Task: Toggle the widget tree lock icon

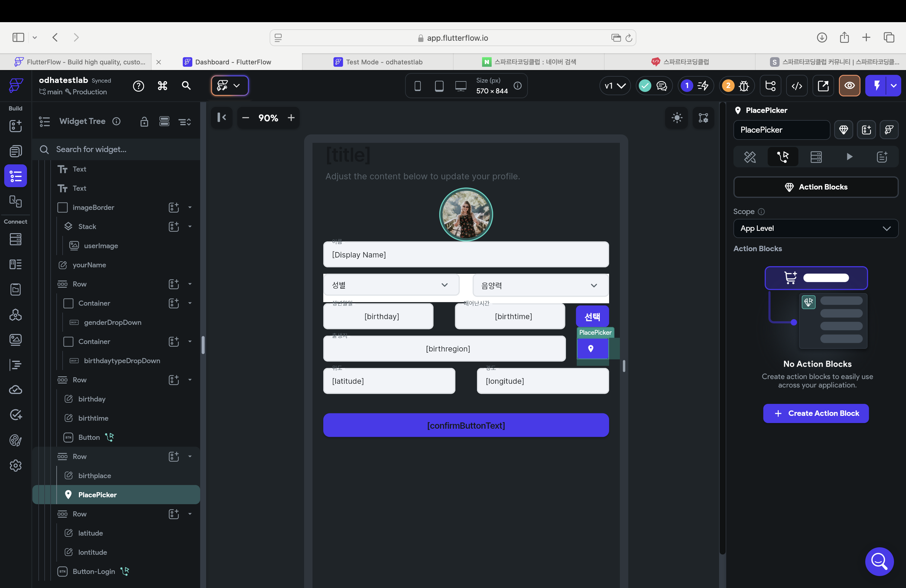Action: 144,122
